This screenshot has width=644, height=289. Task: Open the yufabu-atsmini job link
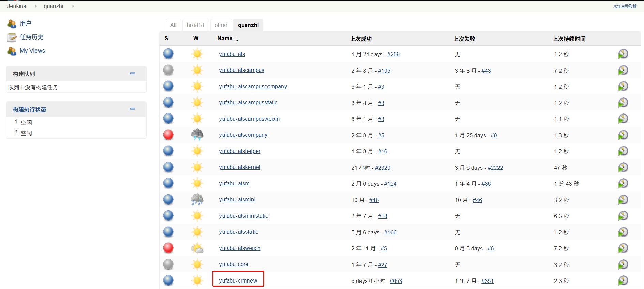(x=237, y=199)
